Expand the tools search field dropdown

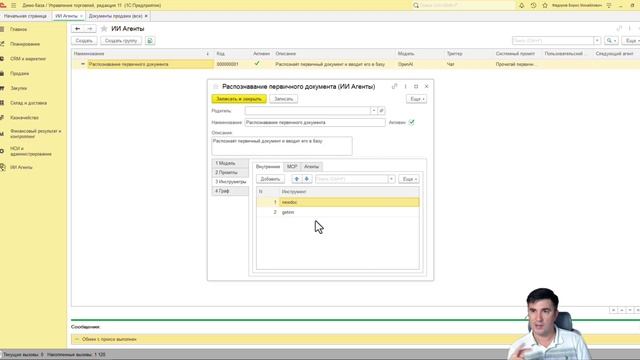pos(391,179)
